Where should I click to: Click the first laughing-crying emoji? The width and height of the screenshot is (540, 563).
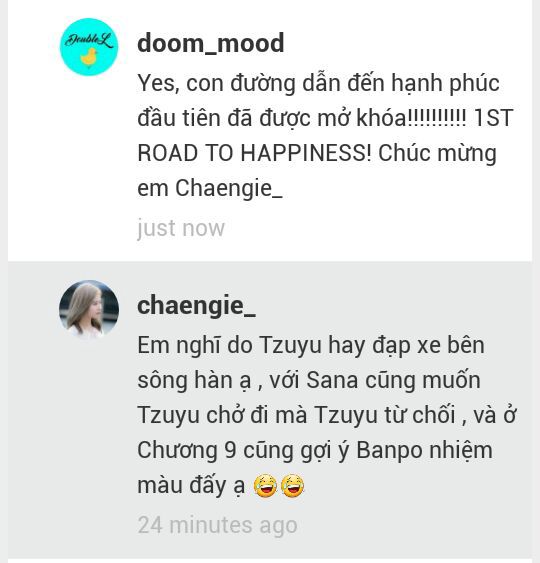265,486
